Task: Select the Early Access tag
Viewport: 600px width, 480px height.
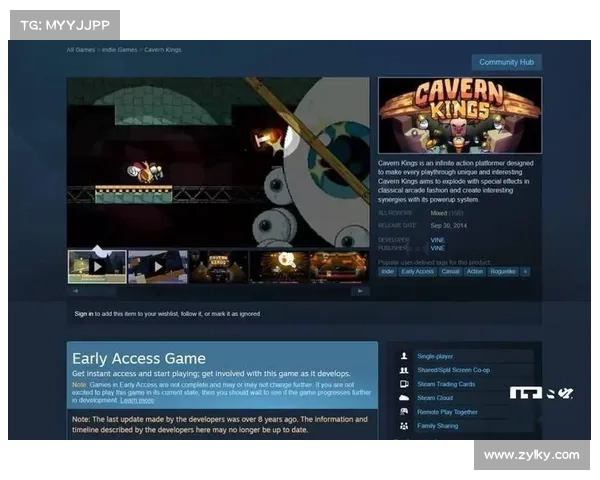Action: click(417, 271)
